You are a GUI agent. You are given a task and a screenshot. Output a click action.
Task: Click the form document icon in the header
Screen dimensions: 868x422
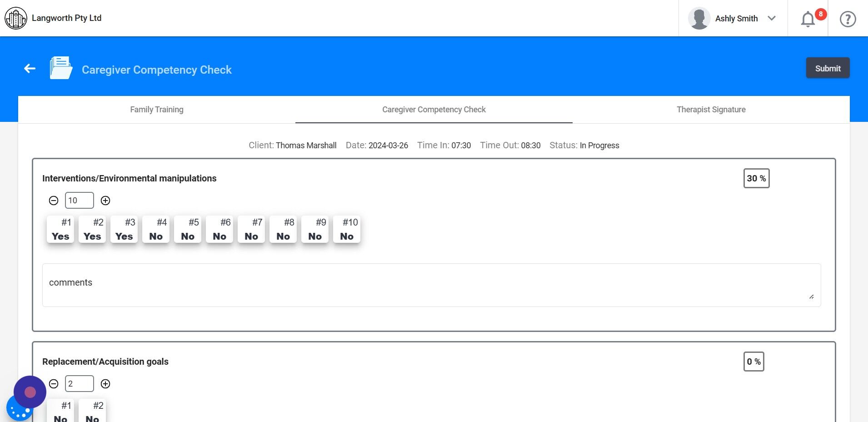[x=61, y=68]
